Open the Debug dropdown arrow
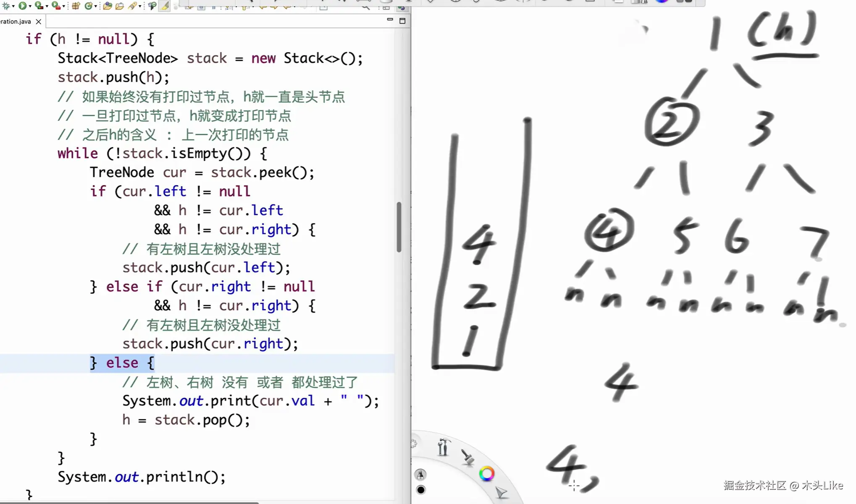Screen dimensions: 856x504 click(x=13, y=6)
